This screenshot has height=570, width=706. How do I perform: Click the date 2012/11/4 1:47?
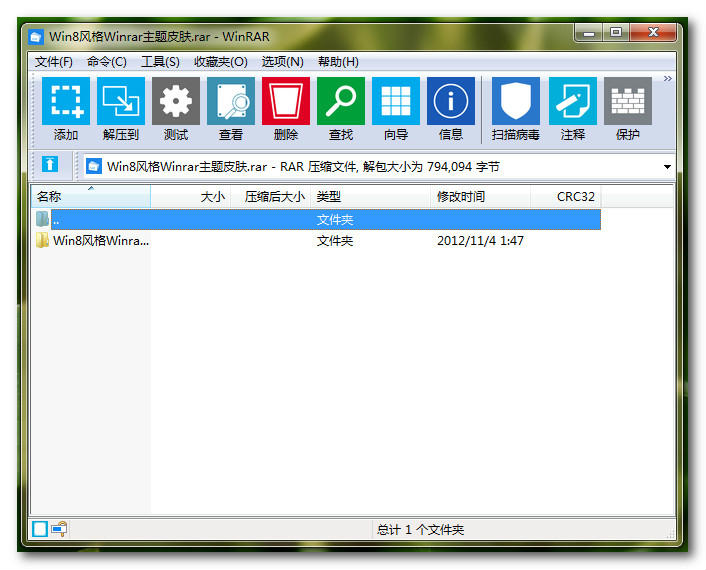(x=480, y=240)
